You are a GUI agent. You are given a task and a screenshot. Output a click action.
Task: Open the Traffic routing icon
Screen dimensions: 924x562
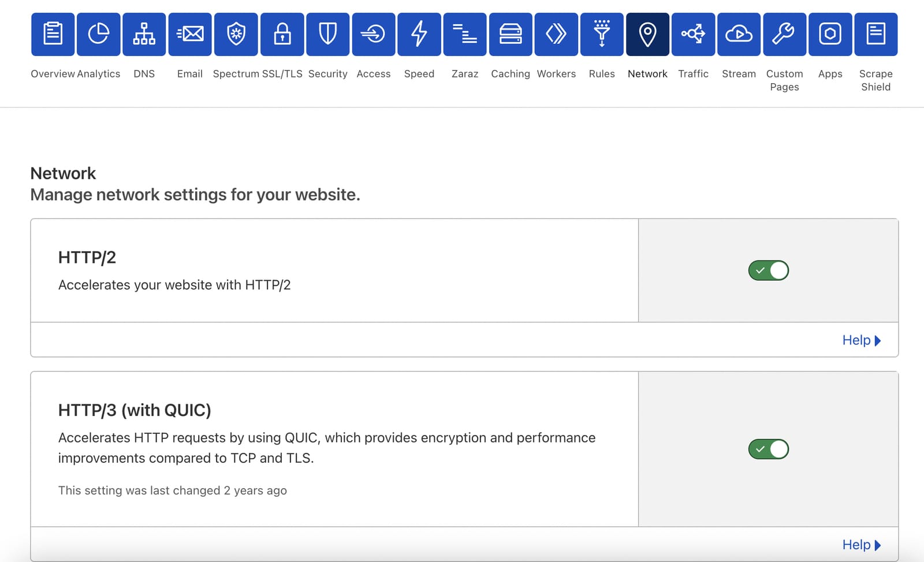tap(693, 34)
